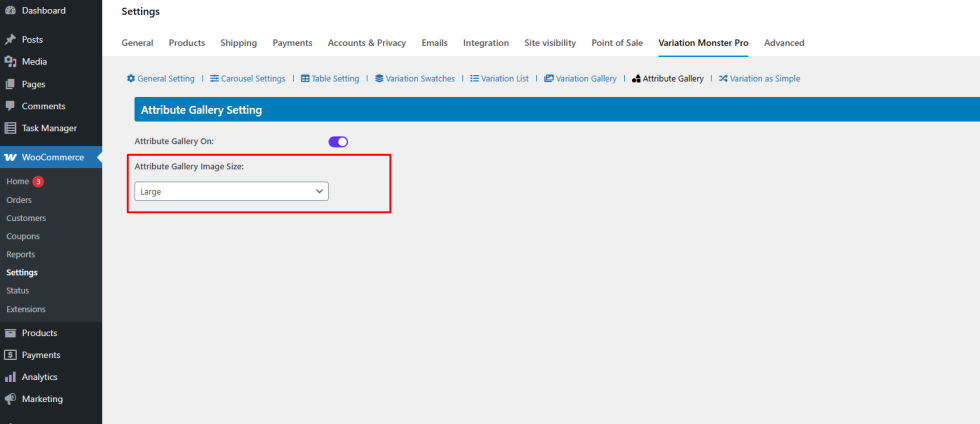Screen dimensions: 980x424
Task: Click the Marketing megaphone icon
Action: click(x=10, y=399)
